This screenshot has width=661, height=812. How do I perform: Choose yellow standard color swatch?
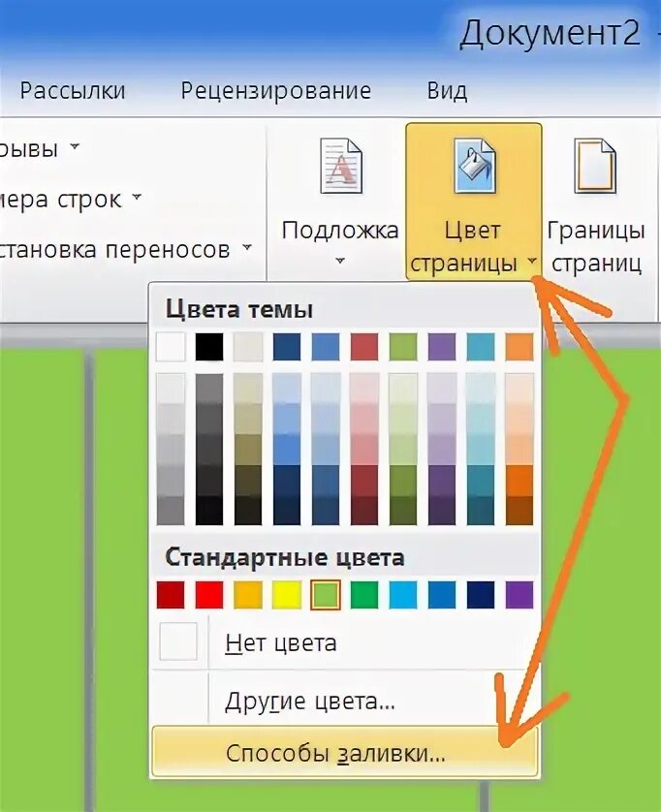tap(287, 595)
